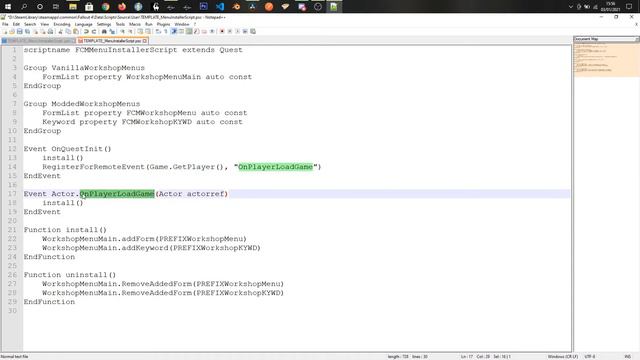
Task: Click the Find binoculars toolbar icon
Action: tap(104, 31)
